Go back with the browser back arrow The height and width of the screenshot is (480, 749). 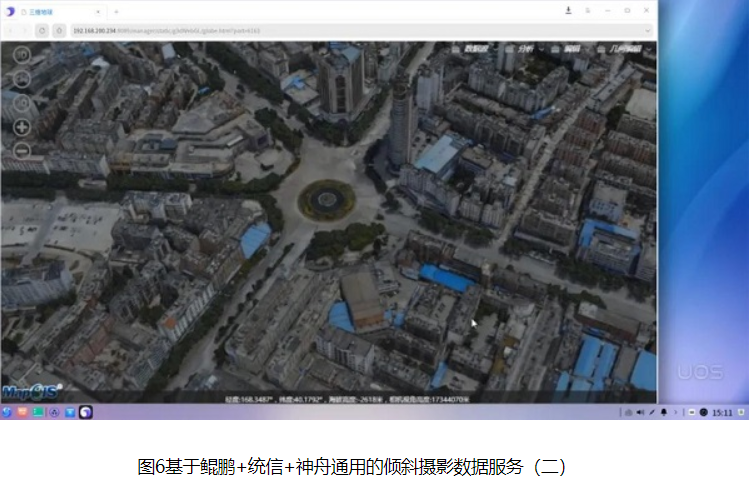point(11,30)
